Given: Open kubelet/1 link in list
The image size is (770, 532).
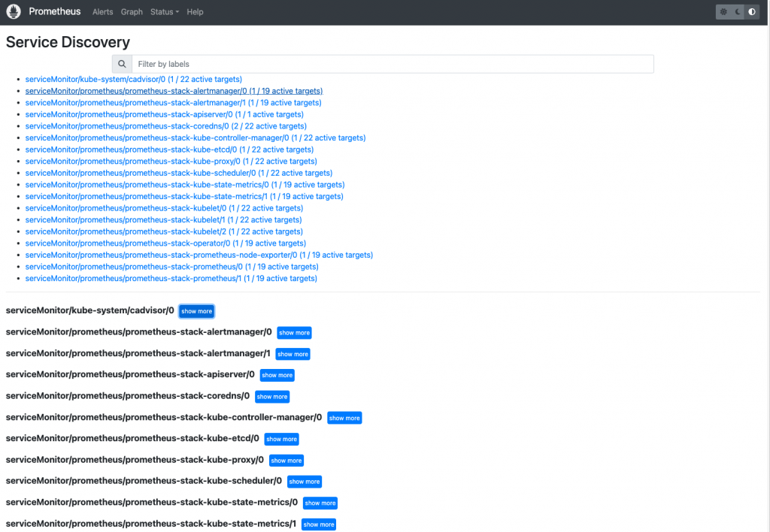Looking at the screenshot, I should click(163, 220).
